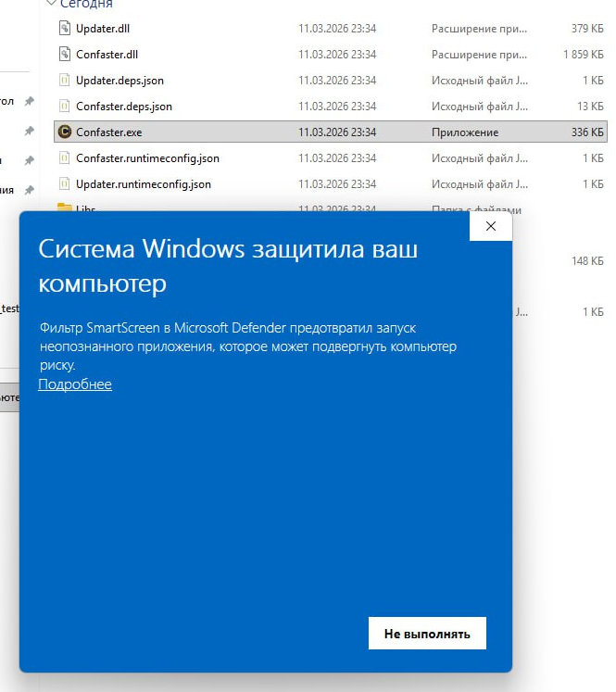Close the SmartScreen dialog with X
This screenshot has height=692, width=616.
[x=491, y=226]
